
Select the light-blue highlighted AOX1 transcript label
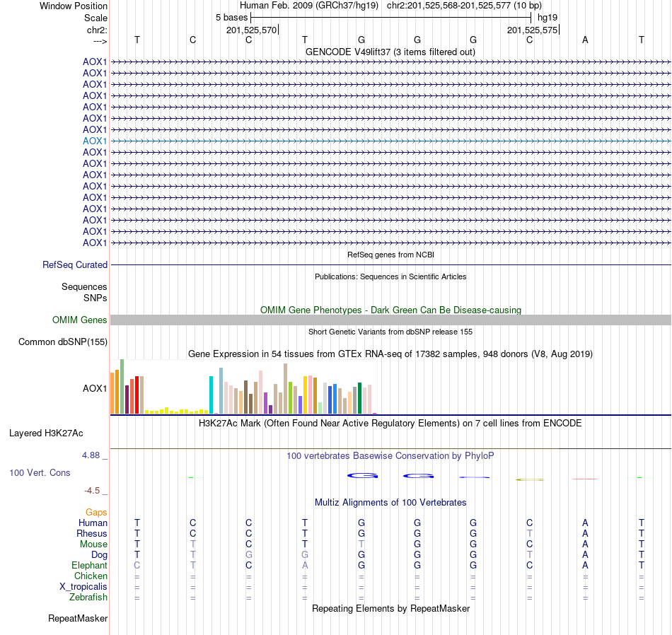point(95,141)
